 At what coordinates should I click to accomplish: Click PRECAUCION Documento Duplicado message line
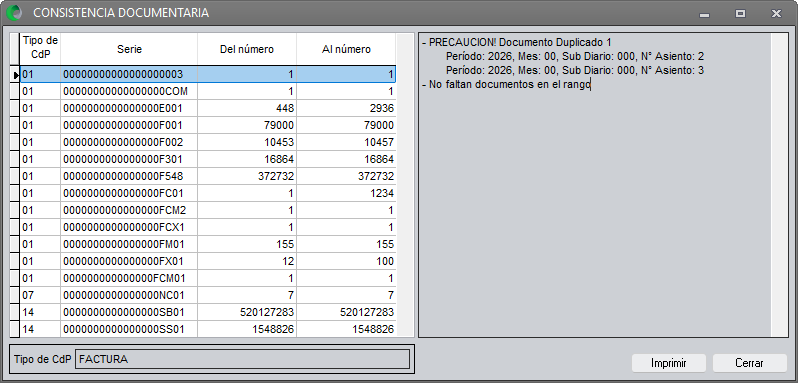pos(517,42)
